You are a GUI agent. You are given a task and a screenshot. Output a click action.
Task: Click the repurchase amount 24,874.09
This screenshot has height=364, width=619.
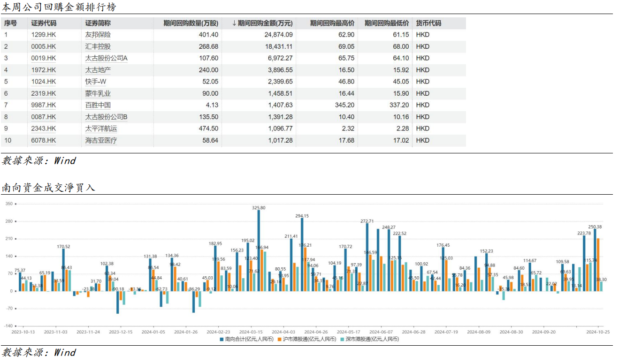tap(278, 35)
